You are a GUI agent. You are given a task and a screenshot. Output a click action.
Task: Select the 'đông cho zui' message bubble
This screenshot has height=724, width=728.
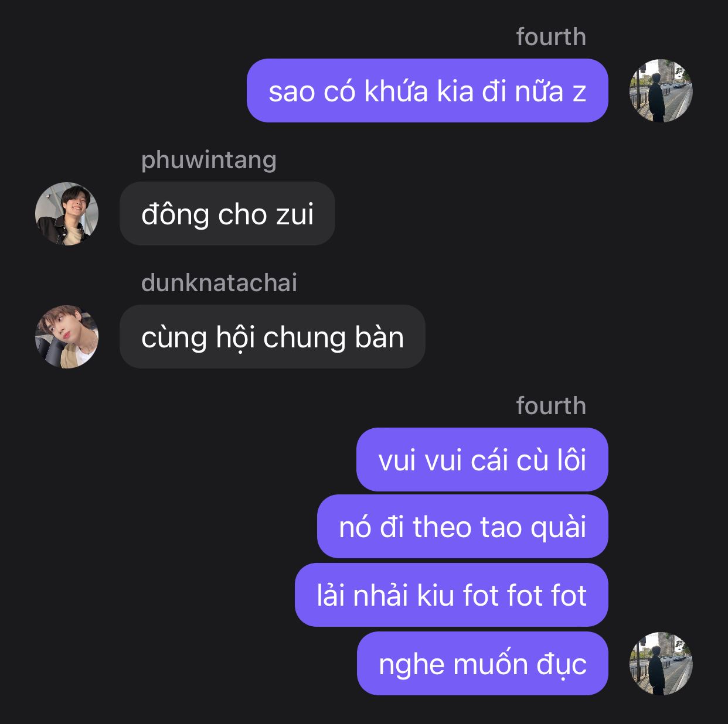pos(227,214)
